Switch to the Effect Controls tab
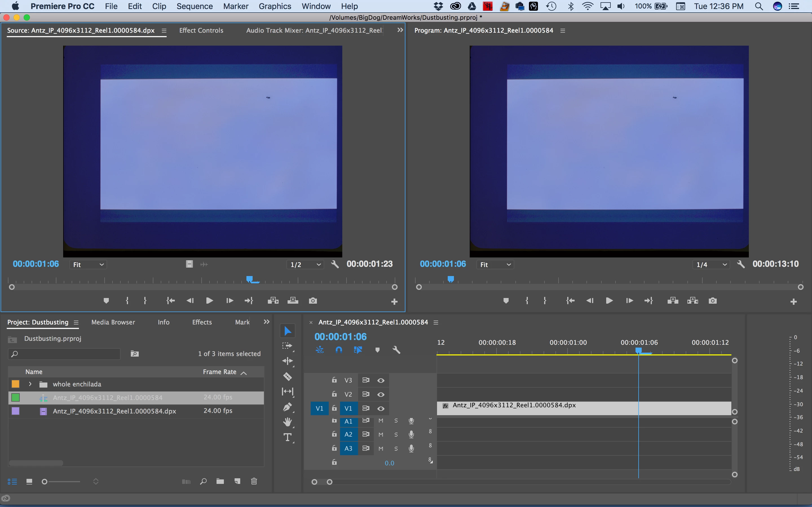The image size is (812, 507). pyautogui.click(x=201, y=30)
